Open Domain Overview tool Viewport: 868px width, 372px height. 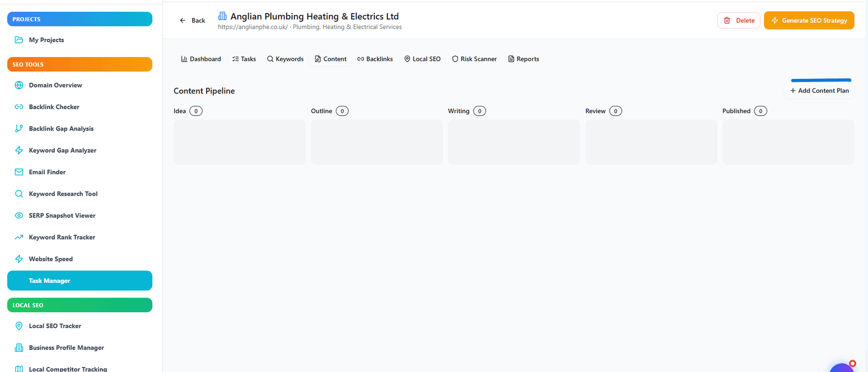click(80, 85)
